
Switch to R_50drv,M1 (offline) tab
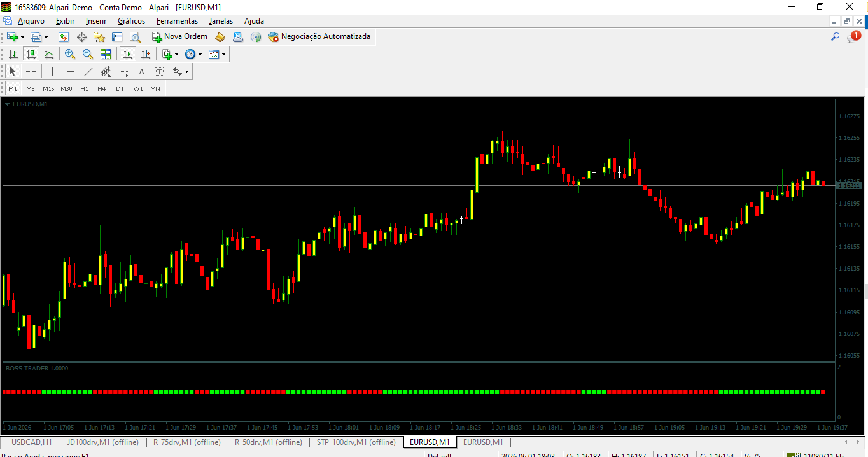[268, 442]
